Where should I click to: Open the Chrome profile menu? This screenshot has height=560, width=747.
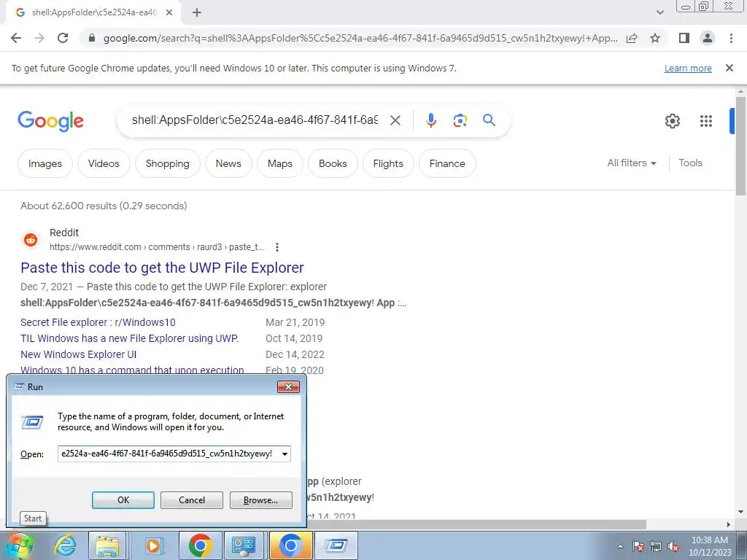coord(708,38)
